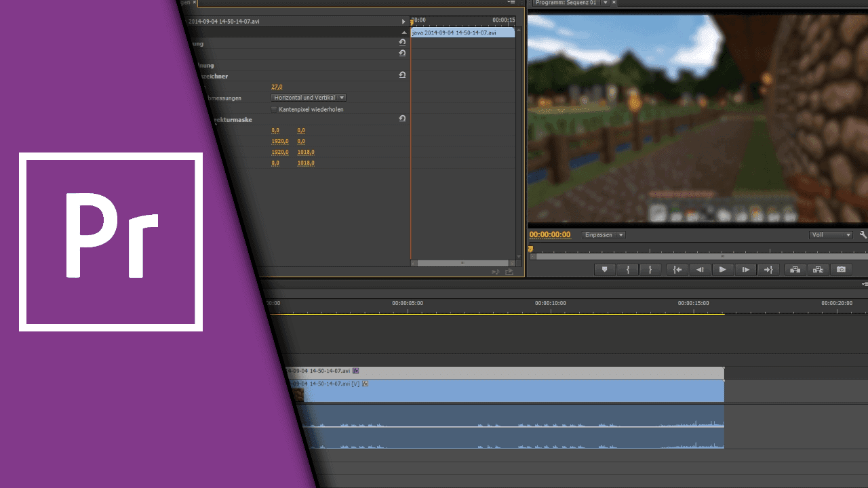
Task: Click the 1920,0 value paired with 1018,0
Action: pyautogui.click(x=280, y=152)
